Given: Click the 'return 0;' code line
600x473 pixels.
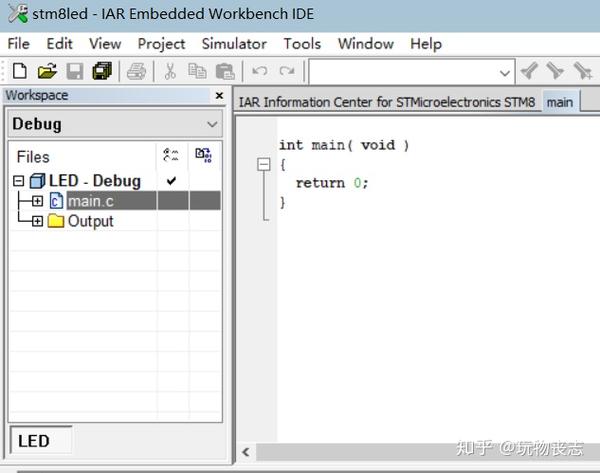Looking at the screenshot, I should (x=332, y=183).
